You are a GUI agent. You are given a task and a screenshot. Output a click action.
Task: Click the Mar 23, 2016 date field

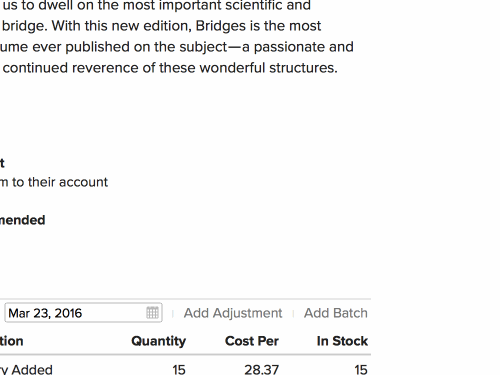tap(83, 313)
